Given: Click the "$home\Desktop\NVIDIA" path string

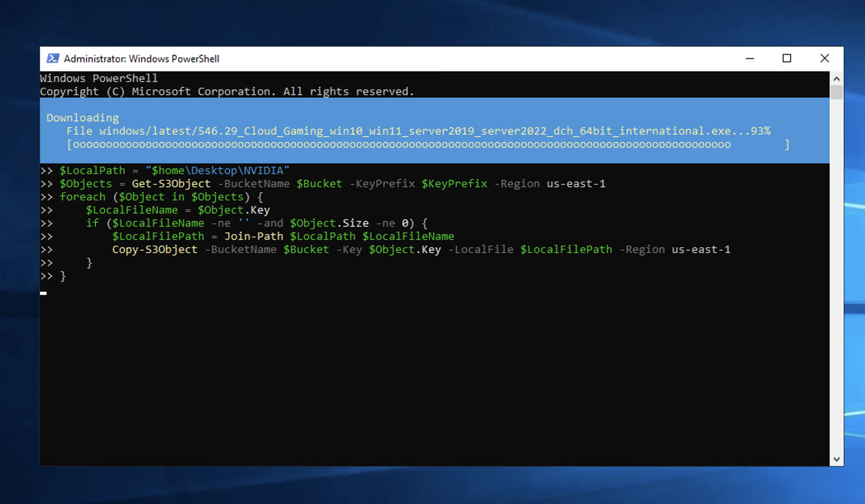Looking at the screenshot, I should [x=217, y=170].
